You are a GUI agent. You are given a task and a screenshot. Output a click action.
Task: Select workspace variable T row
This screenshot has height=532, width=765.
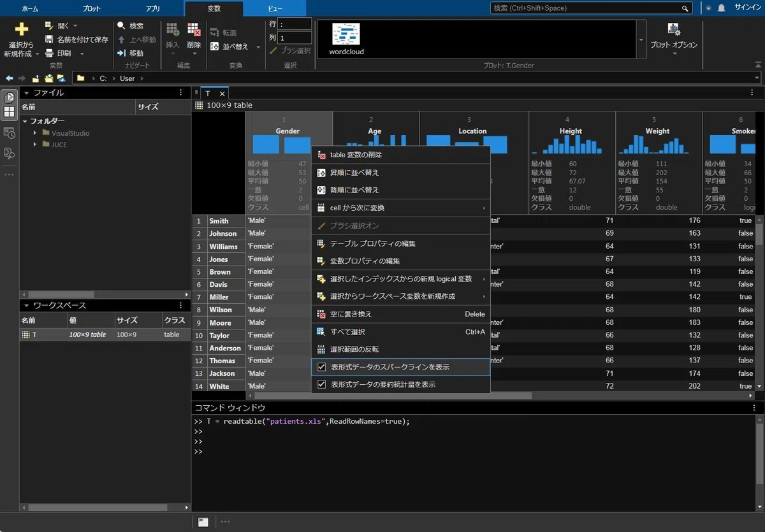click(105, 334)
